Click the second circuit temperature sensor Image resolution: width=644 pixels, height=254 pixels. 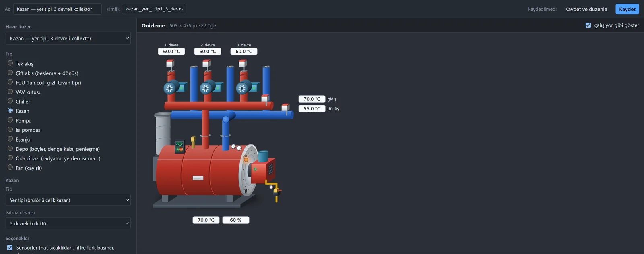206,65
